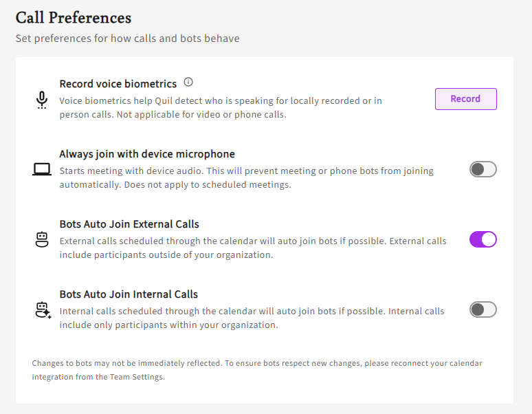Click the Bots Auto Join Internal Calls title
Viewport: 532px width, 414px height.
point(129,294)
